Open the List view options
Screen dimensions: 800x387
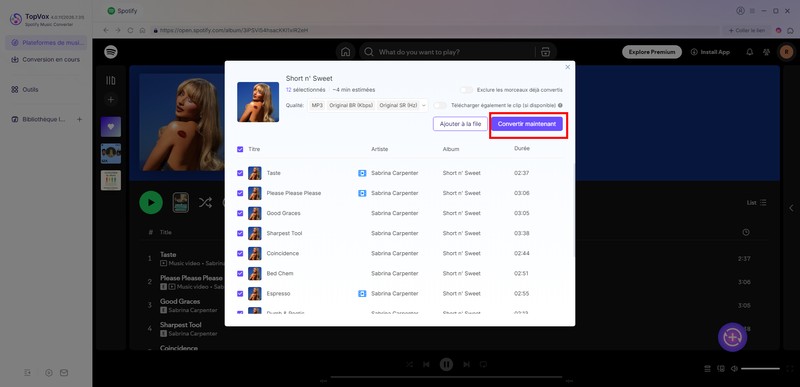pyautogui.click(x=757, y=202)
